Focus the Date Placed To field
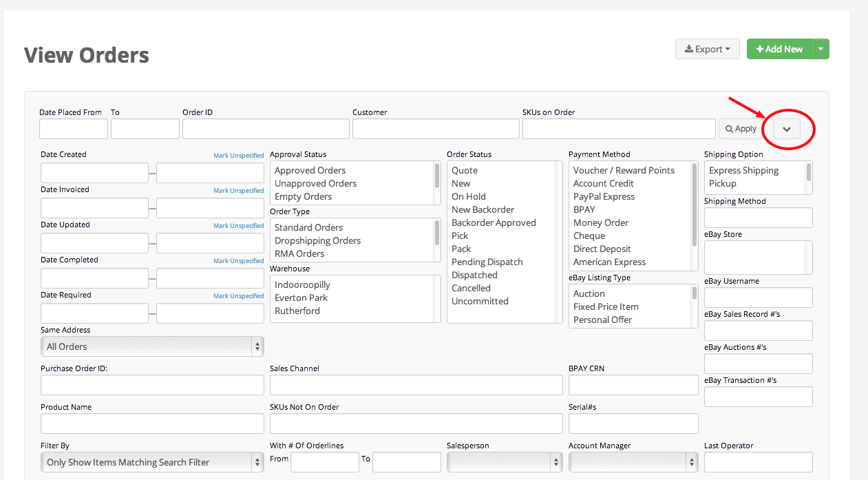 point(145,129)
